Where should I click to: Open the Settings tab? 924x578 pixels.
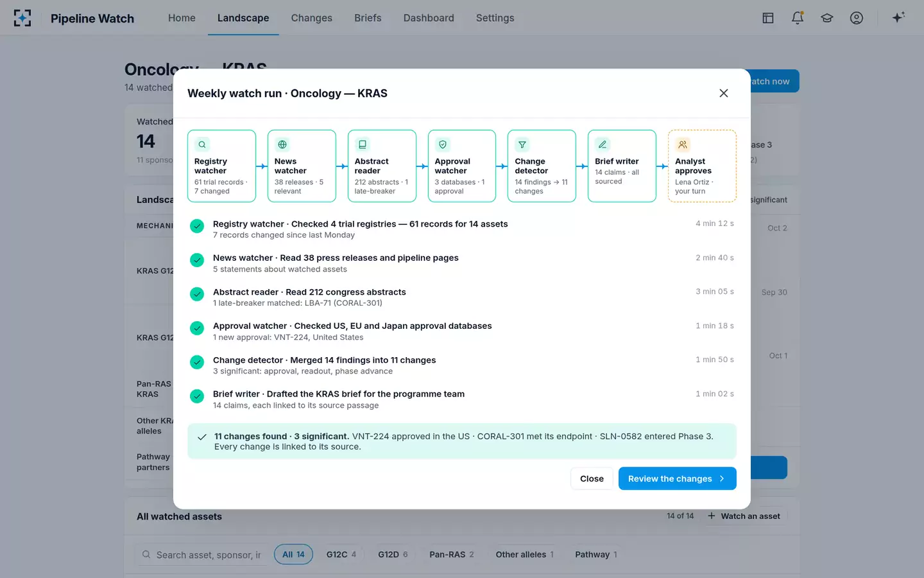click(x=495, y=18)
